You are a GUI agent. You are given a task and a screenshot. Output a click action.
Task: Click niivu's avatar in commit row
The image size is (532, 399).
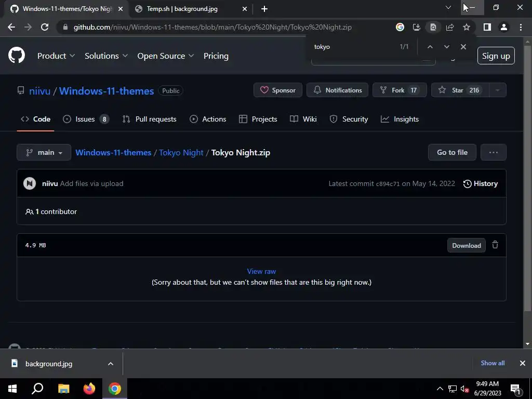pos(30,183)
